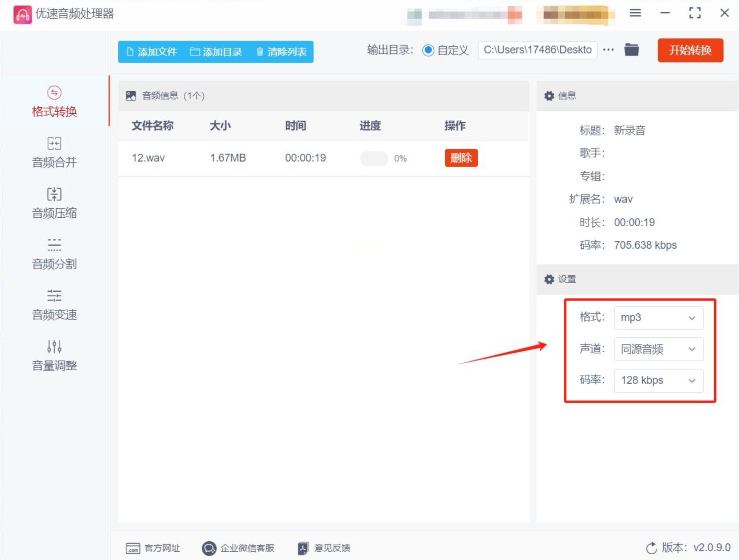Open the 音频合并 audio merge icon

click(x=54, y=144)
